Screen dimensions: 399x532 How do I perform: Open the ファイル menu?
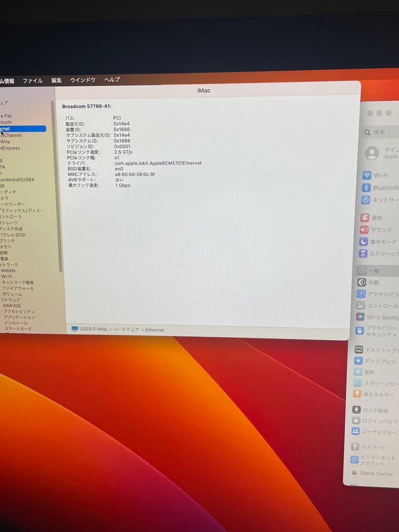coord(33,80)
